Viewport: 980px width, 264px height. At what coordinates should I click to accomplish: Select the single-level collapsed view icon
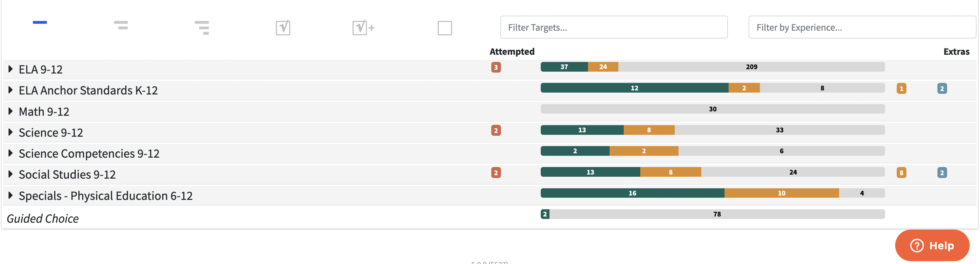click(x=40, y=23)
